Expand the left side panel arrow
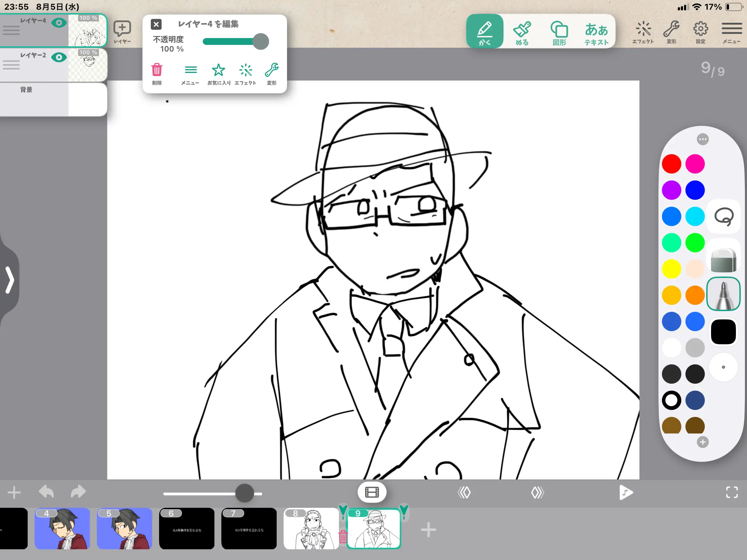This screenshot has width=747, height=560. pos(10,280)
